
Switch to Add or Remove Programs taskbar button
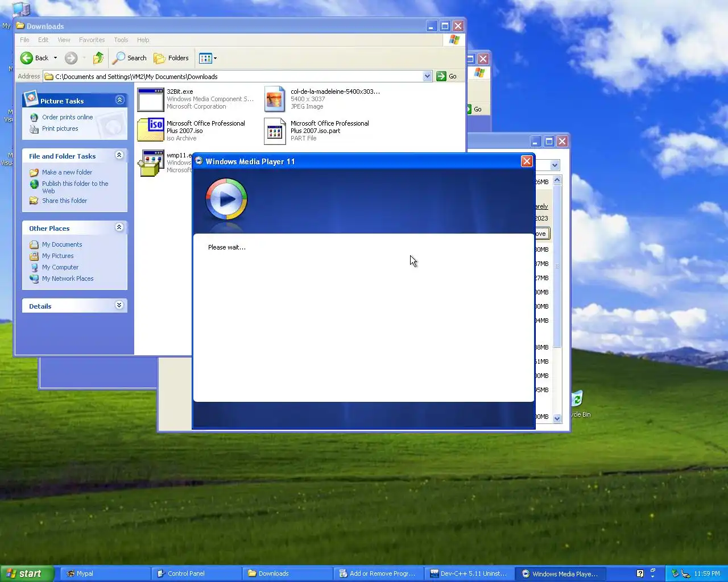click(x=378, y=573)
